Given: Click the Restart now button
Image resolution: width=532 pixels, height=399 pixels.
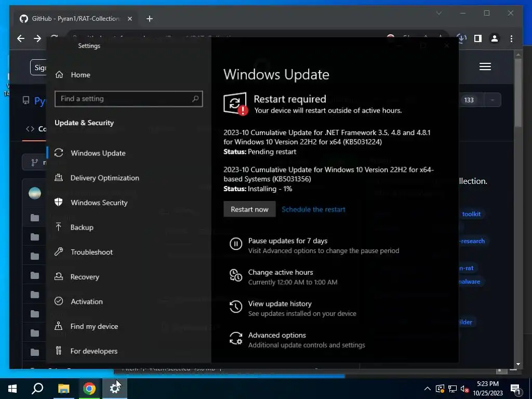Looking at the screenshot, I should [x=249, y=209].
